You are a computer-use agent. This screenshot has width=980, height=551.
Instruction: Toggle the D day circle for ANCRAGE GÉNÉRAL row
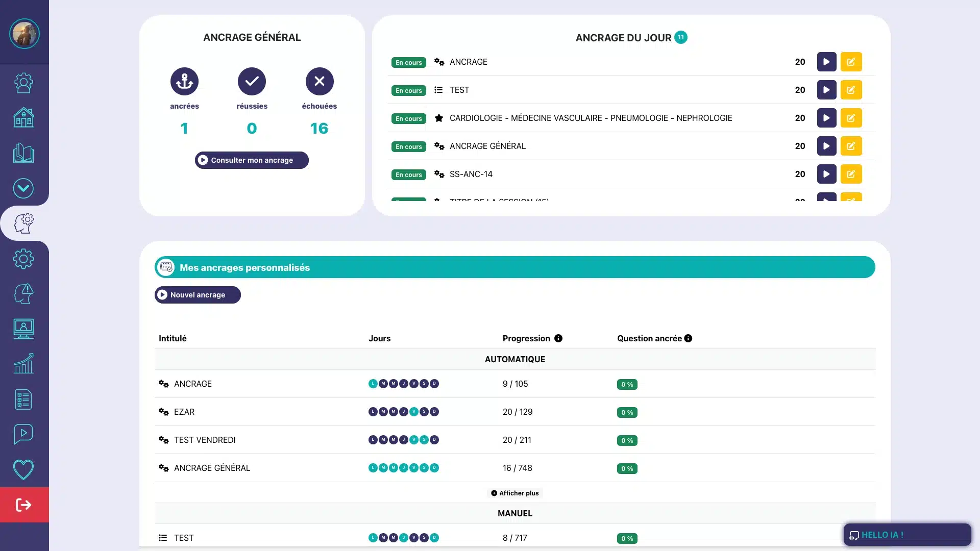[x=434, y=468]
